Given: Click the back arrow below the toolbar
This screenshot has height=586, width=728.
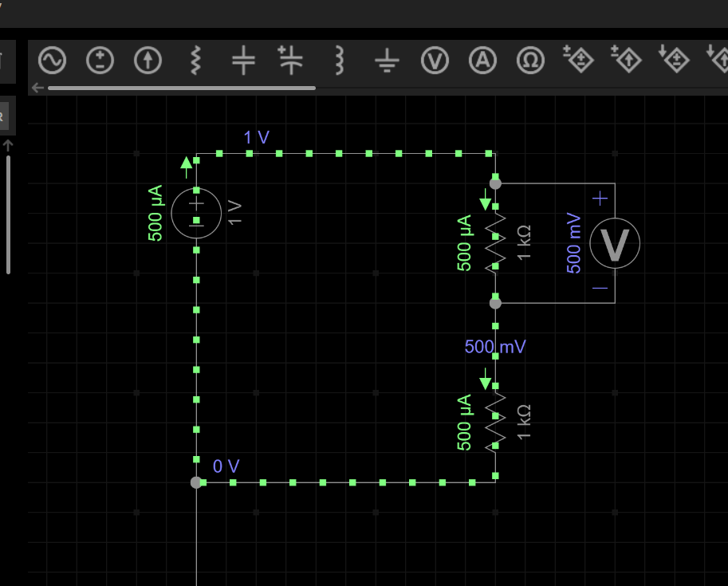Looking at the screenshot, I should 37,88.
